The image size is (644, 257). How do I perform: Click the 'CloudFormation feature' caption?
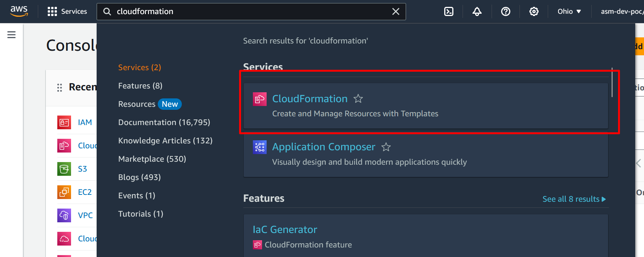(x=308, y=245)
